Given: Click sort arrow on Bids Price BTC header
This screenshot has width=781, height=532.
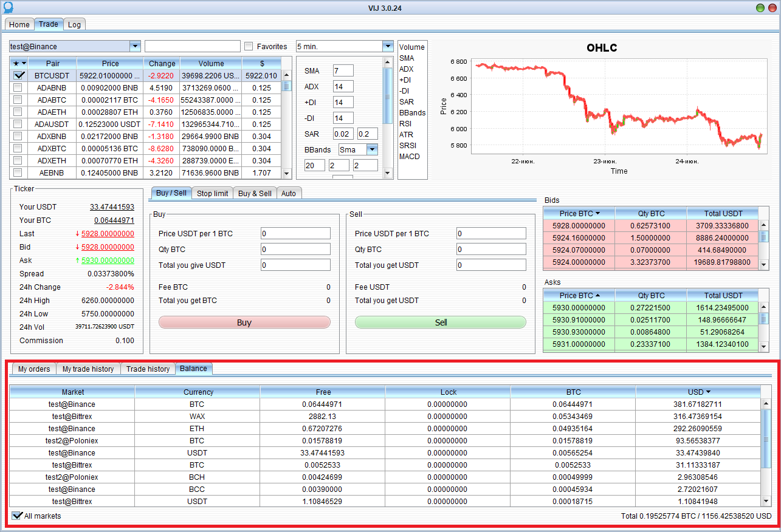Looking at the screenshot, I should [x=597, y=213].
